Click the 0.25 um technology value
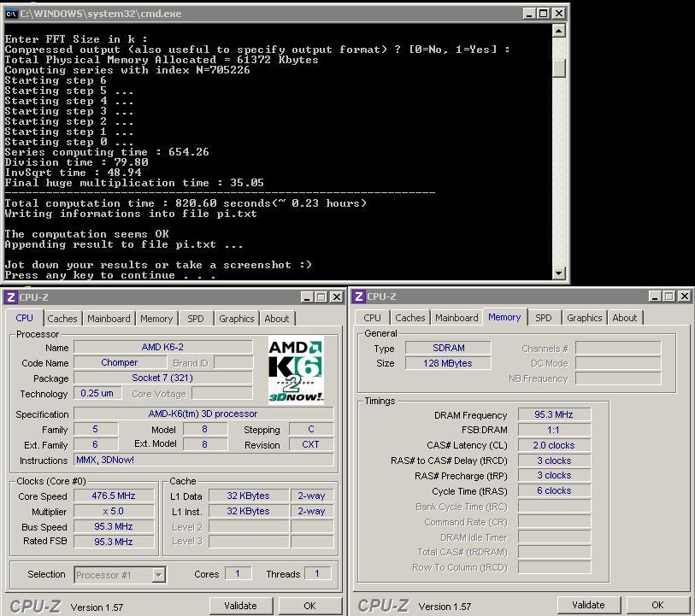 [x=97, y=393]
